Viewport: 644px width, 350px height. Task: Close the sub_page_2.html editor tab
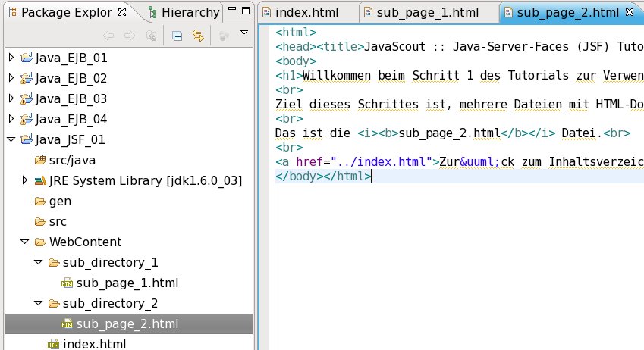[629, 12]
